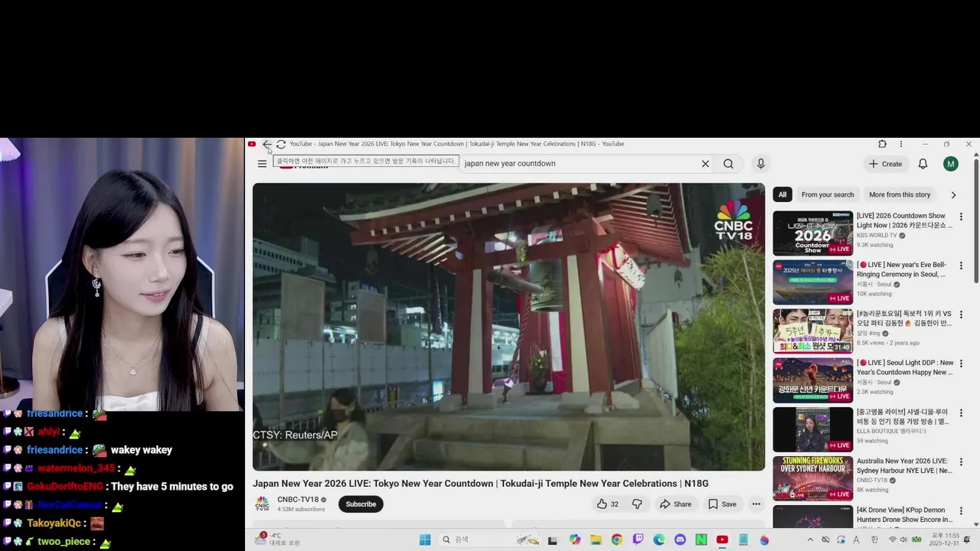The image size is (980, 551).
Task: Like the video with thumbs up
Action: 608,504
